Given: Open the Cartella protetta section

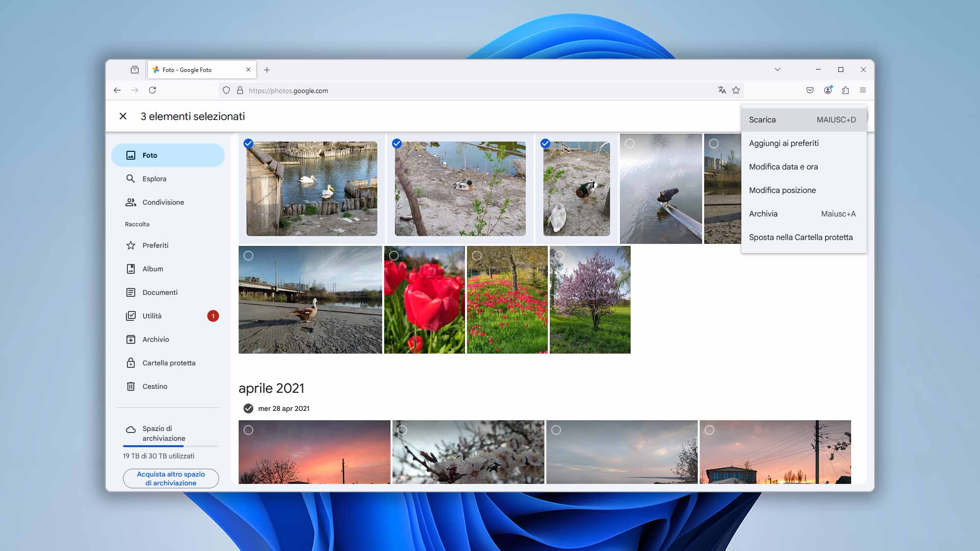Looking at the screenshot, I should click(x=169, y=362).
